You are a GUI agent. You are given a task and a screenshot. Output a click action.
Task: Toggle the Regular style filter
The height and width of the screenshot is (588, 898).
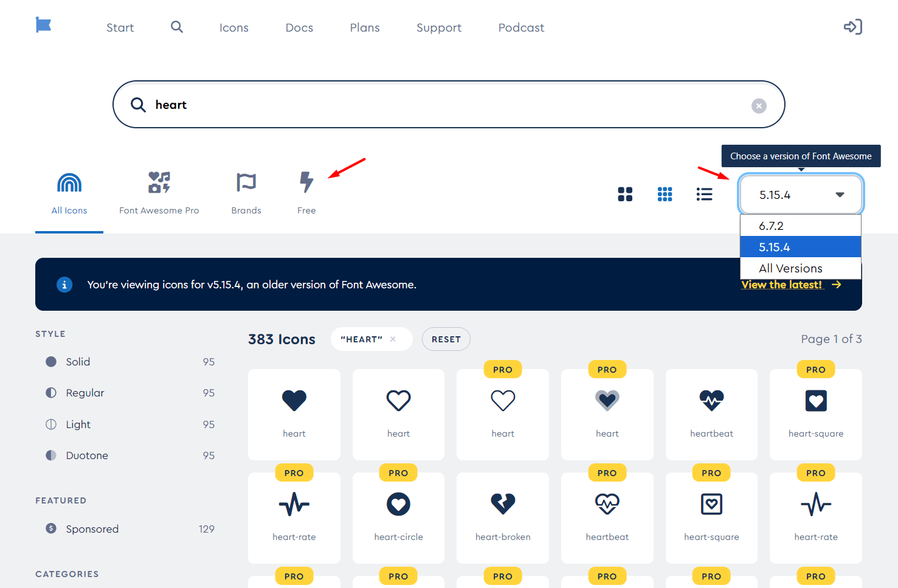tap(130, 393)
